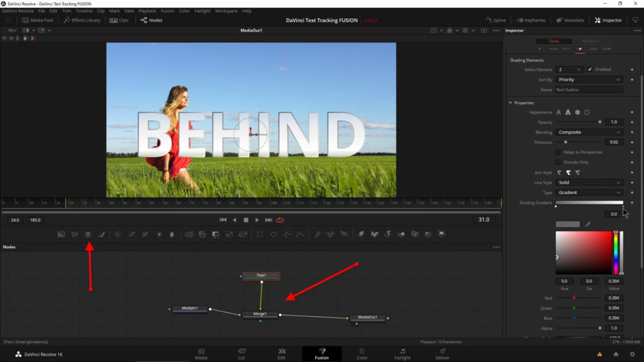Add the Blur droplet tool from toolbar
The height and width of the screenshot is (362, 644).
(x=172, y=234)
